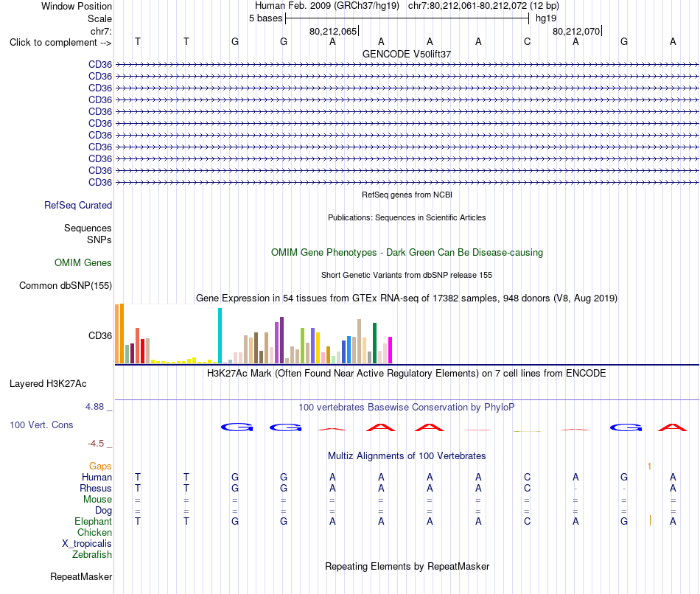700x594 pixels.
Task: Select the "X_tropicalis" alignment row label
Action: pos(87,544)
